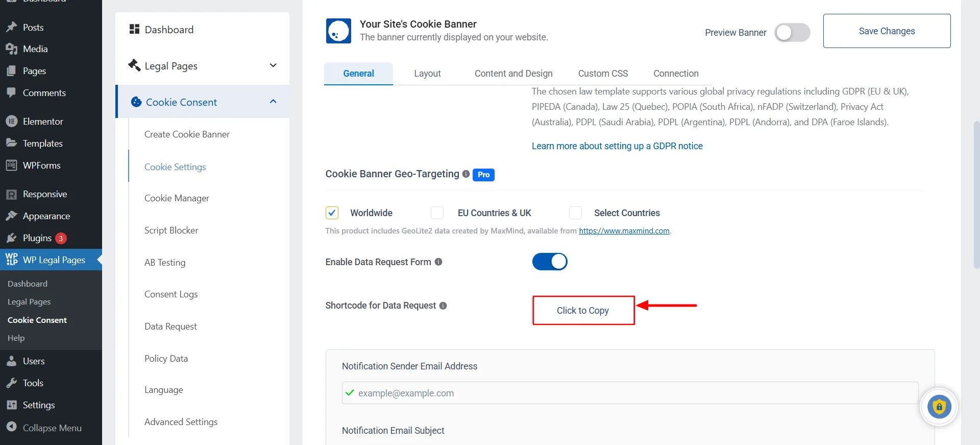Click the Tools wrench icon
The image size is (980, 445).
tap(12, 383)
